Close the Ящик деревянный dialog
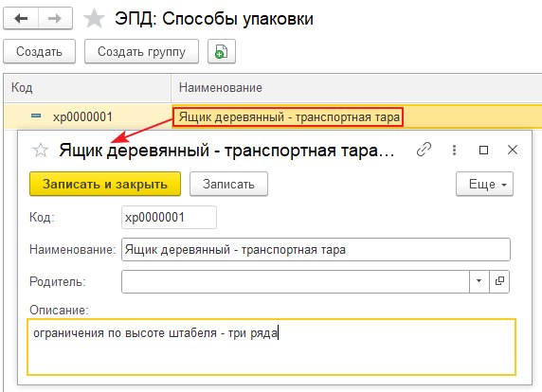The height and width of the screenshot is (392, 542). click(513, 150)
